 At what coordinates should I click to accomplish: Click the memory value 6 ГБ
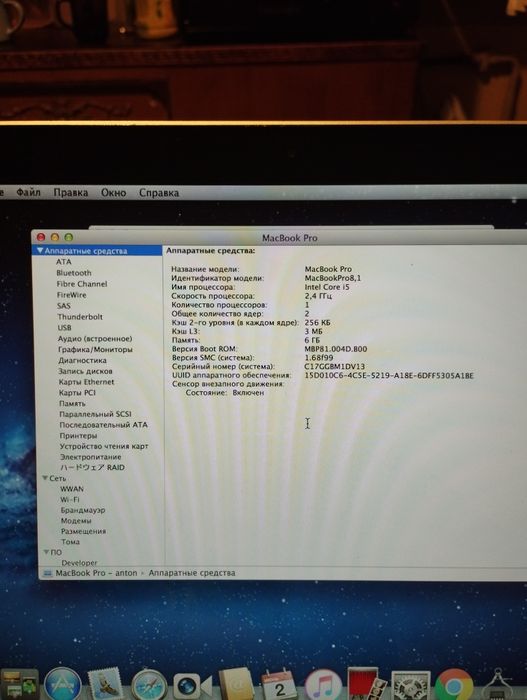(312, 340)
